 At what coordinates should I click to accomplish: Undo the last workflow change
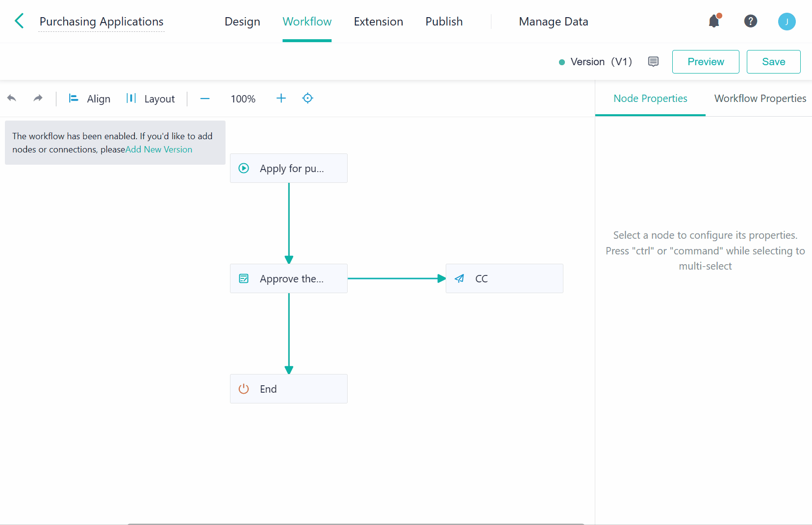12,99
